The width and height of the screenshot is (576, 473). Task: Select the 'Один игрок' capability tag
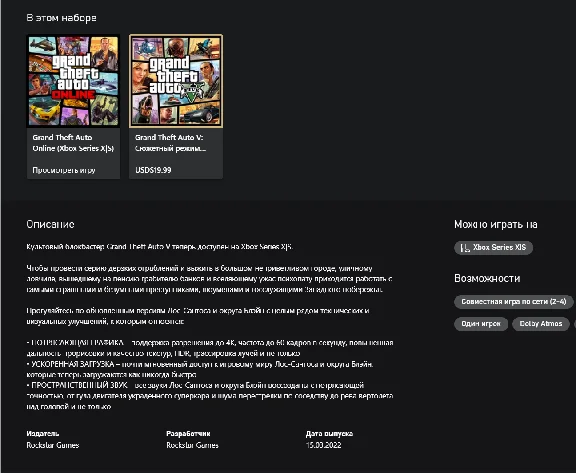click(x=481, y=324)
